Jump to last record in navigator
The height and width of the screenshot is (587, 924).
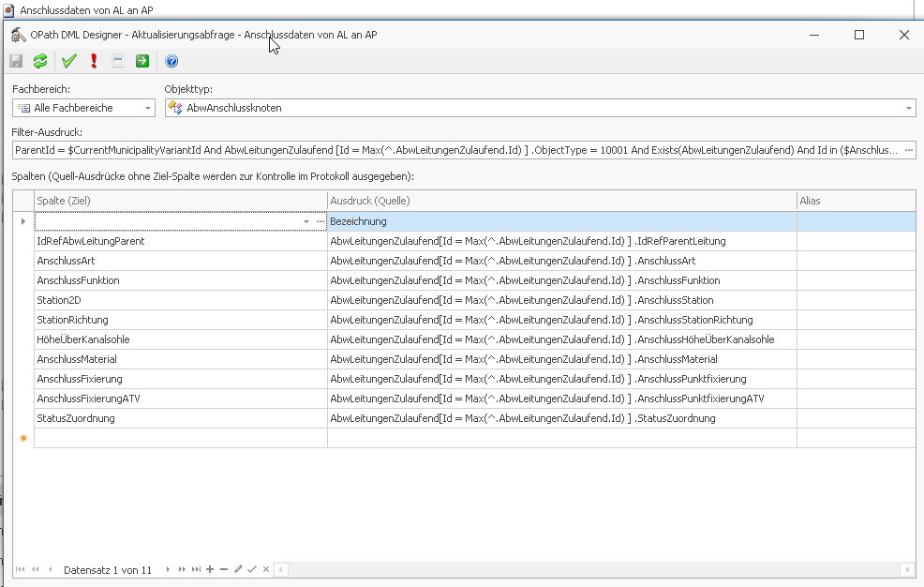pos(196,569)
